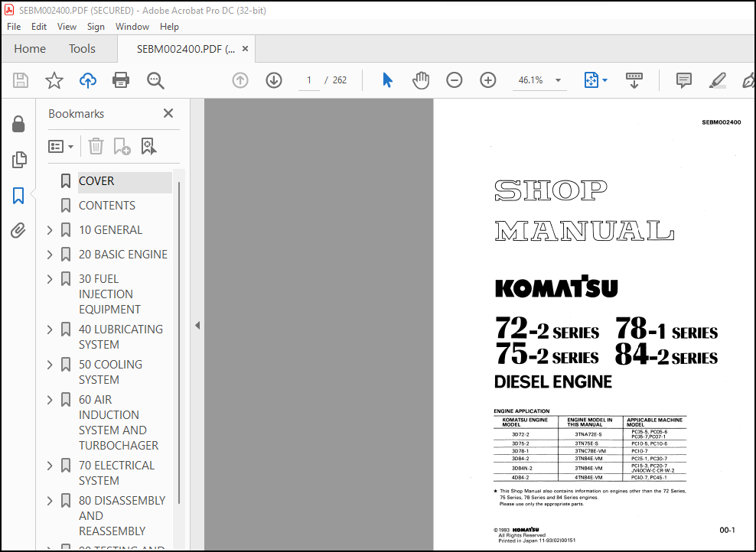Open the Sign menu
The image size is (756, 552).
coord(96,27)
